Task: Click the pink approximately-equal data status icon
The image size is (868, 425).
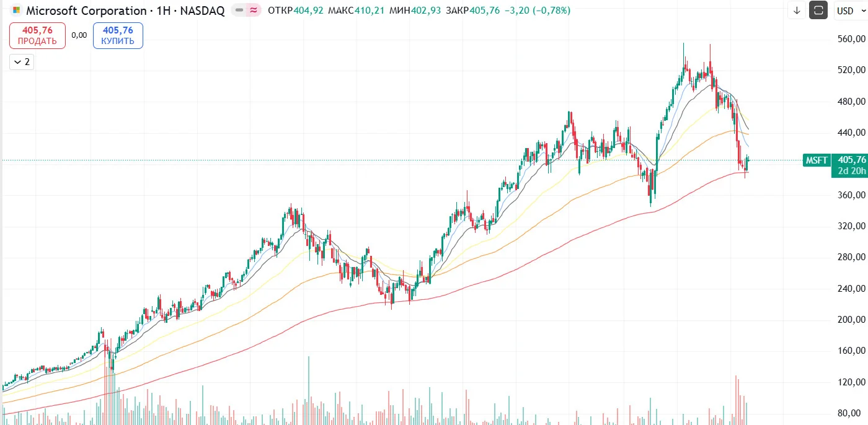Action: pyautogui.click(x=253, y=11)
